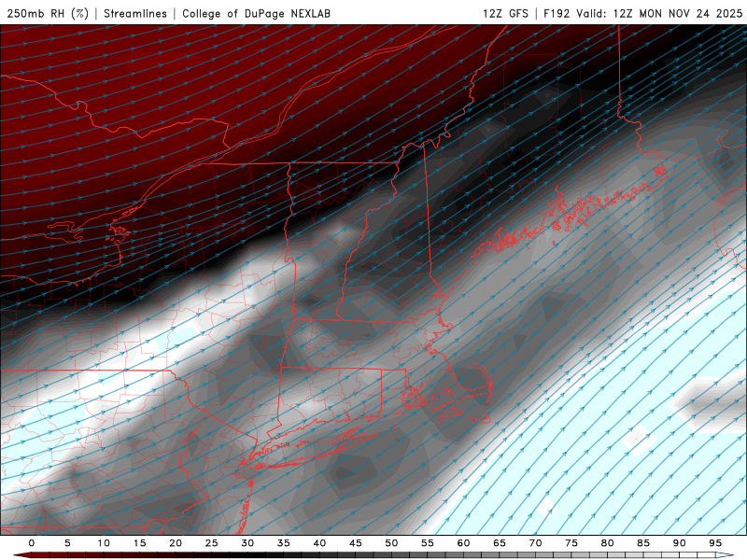747x560 pixels.
Task: Click the 20 value on the legend
Action: [176, 543]
